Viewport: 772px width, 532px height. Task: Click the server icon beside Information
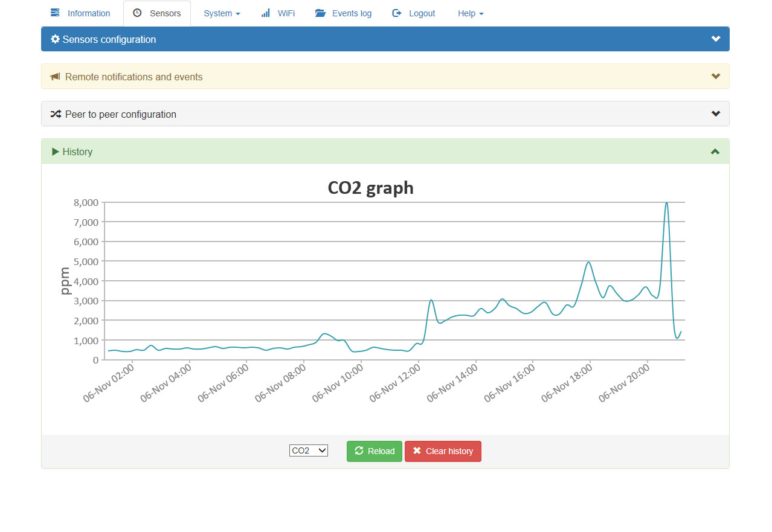[56, 13]
